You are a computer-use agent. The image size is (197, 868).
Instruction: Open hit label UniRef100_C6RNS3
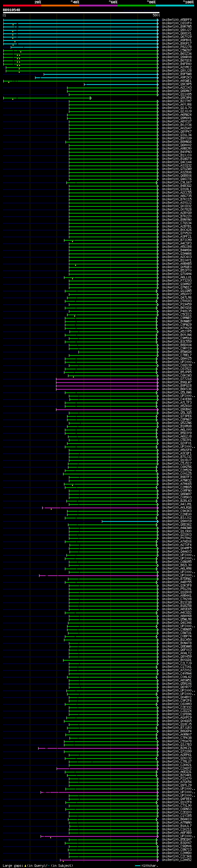[177, 809]
